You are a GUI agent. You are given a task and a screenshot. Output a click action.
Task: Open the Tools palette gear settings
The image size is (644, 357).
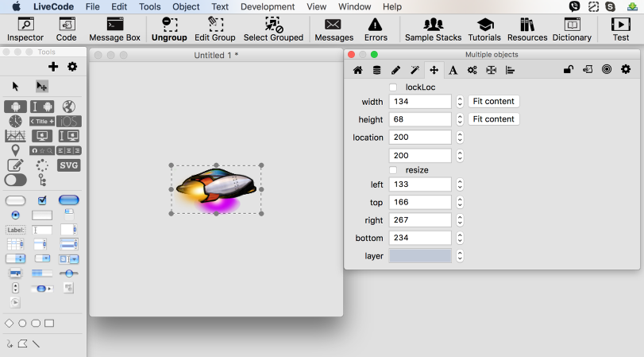pyautogui.click(x=72, y=67)
